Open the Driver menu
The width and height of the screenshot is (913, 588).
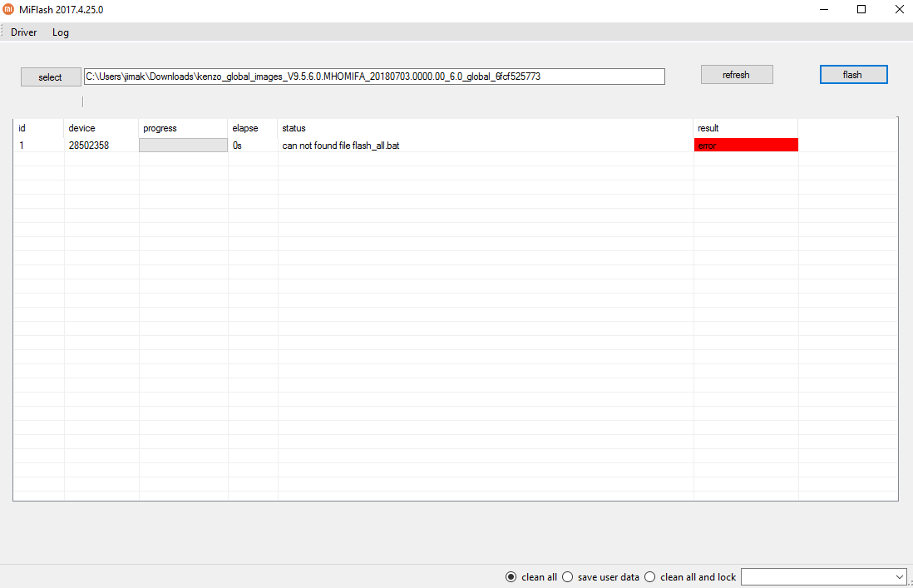(x=23, y=32)
